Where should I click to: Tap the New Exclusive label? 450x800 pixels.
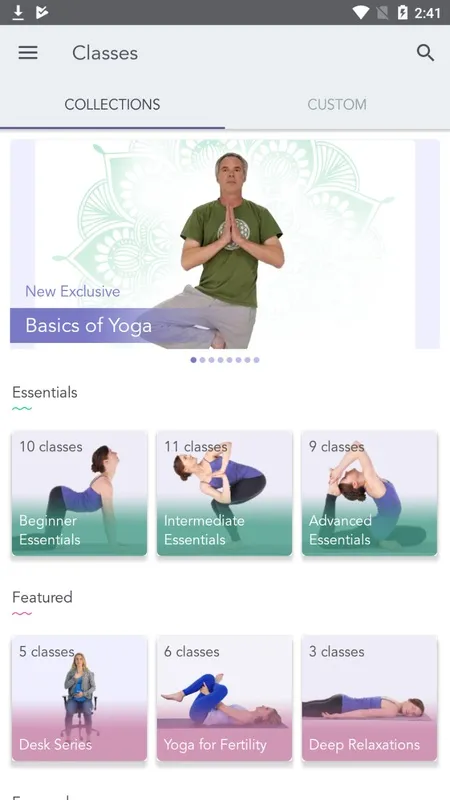pos(72,291)
